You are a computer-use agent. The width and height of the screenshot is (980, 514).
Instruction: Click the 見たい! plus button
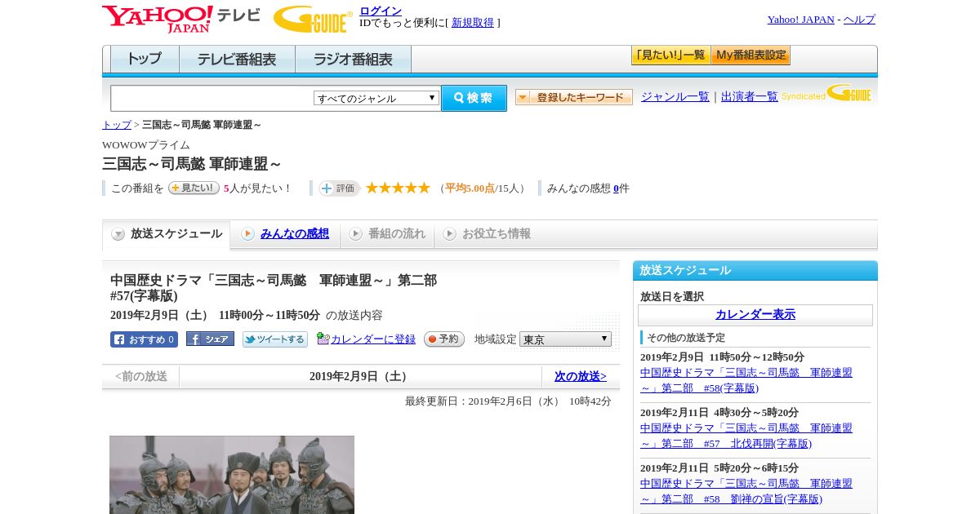(194, 188)
